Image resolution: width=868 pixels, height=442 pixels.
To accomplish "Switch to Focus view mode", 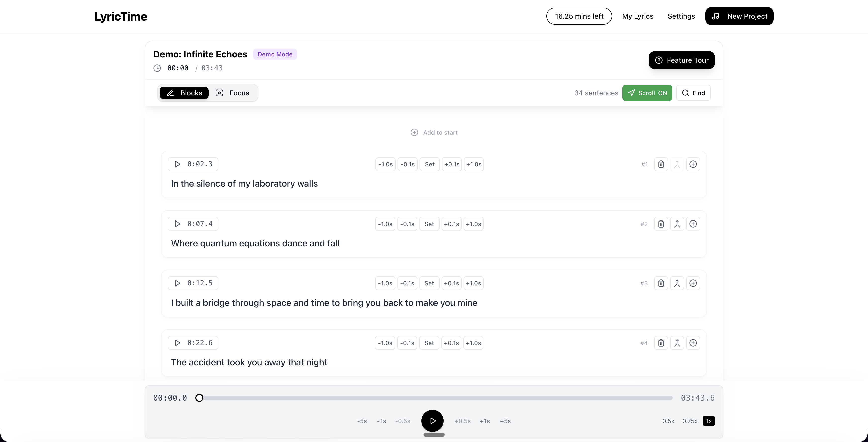I will click(x=233, y=93).
